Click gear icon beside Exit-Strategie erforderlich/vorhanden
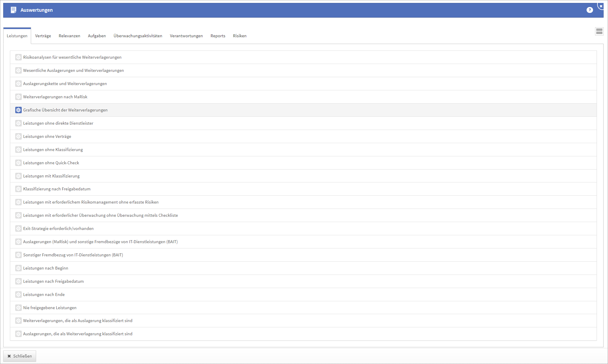 pos(18,228)
